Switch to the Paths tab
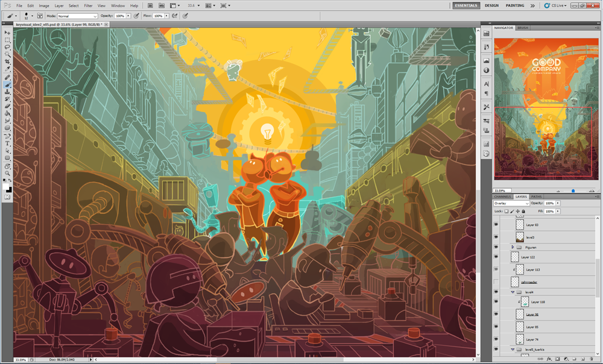The height and width of the screenshot is (364, 603). [536, 197]
